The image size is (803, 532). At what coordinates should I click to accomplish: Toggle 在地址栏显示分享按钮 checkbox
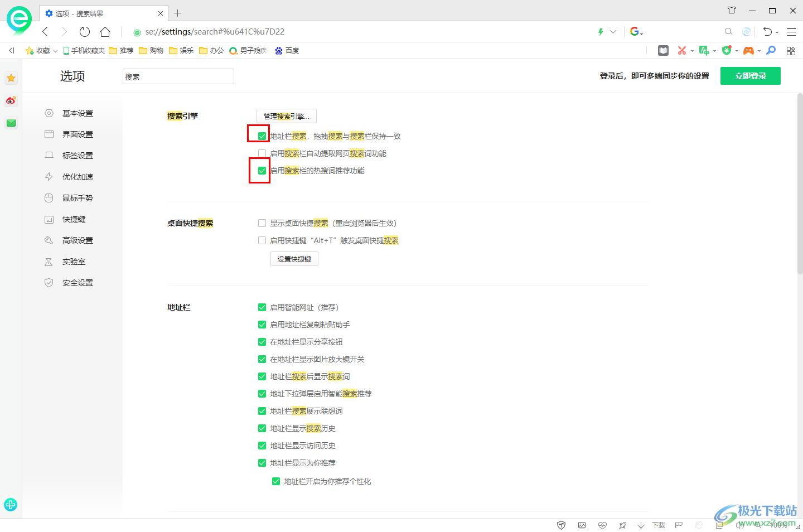(x=262, y=342)
